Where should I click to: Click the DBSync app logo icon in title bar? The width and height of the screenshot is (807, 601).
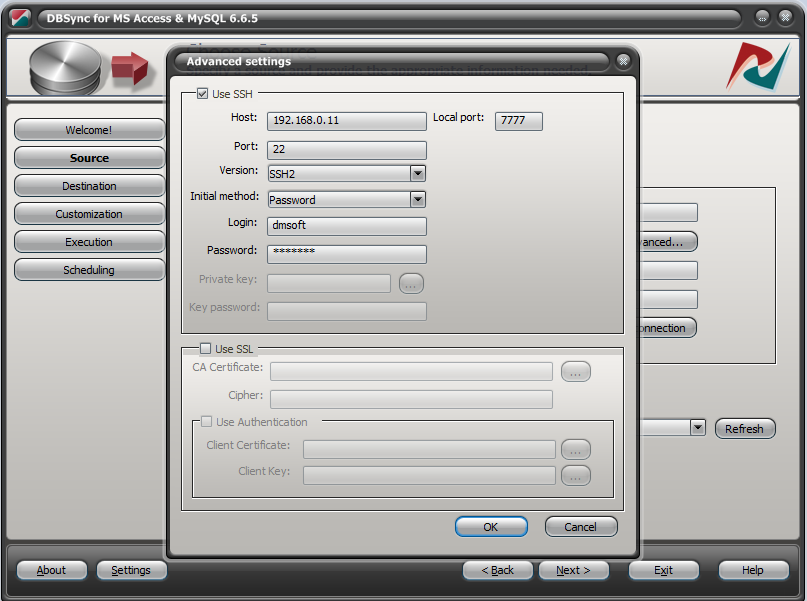point(21,19)
